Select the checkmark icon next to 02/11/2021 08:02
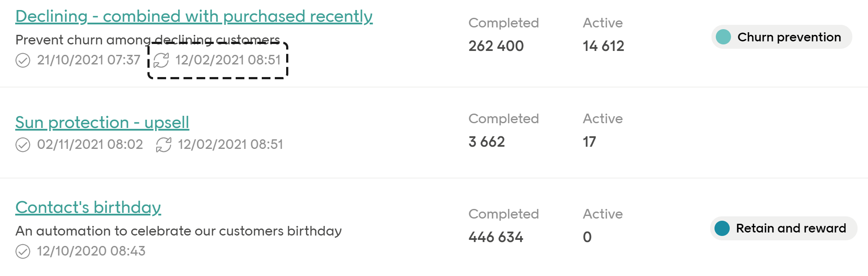Image resolution: width=868 pixels, height=276 pixels. tap(24, 144)
